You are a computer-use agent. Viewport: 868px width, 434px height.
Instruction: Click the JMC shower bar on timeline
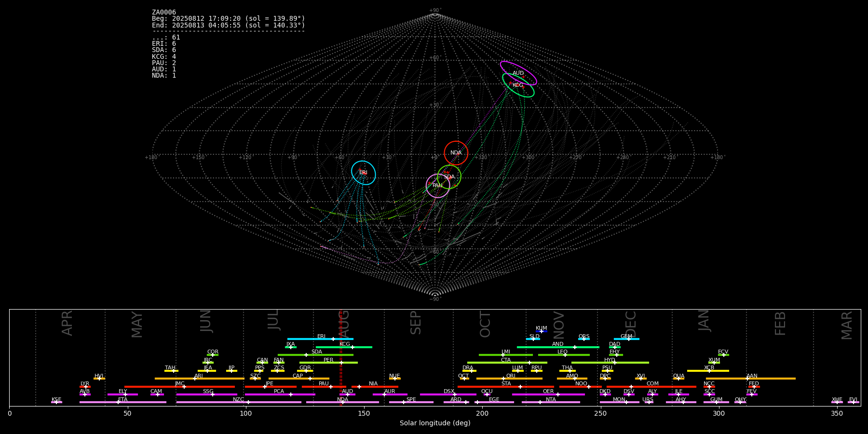click(x=180, y=387)
